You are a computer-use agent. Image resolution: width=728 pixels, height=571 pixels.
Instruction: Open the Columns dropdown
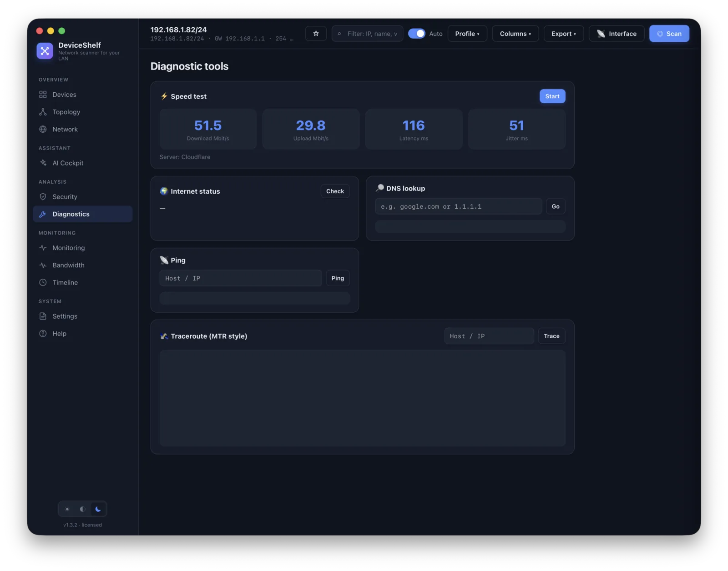coord(515,34)
